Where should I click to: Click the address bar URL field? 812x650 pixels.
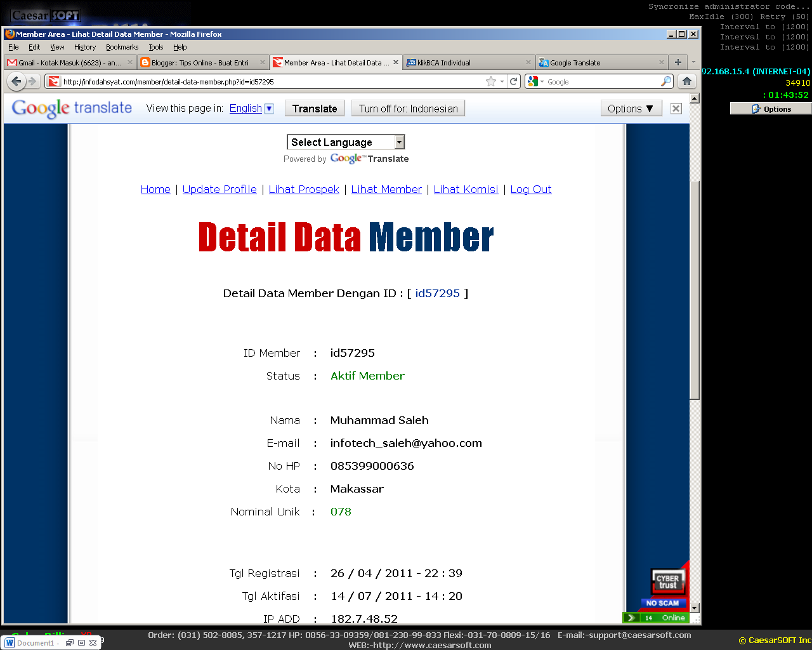tap(273, 81)
